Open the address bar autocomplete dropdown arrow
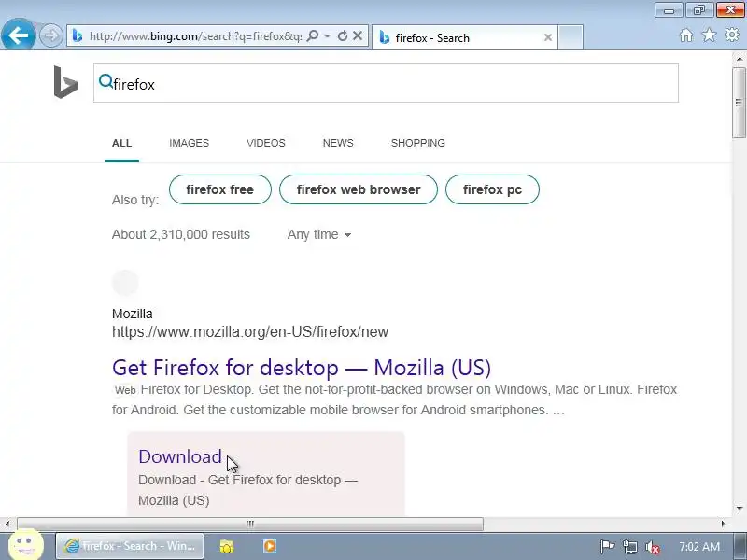The image size is (747, 560). [x=328, y=35]
